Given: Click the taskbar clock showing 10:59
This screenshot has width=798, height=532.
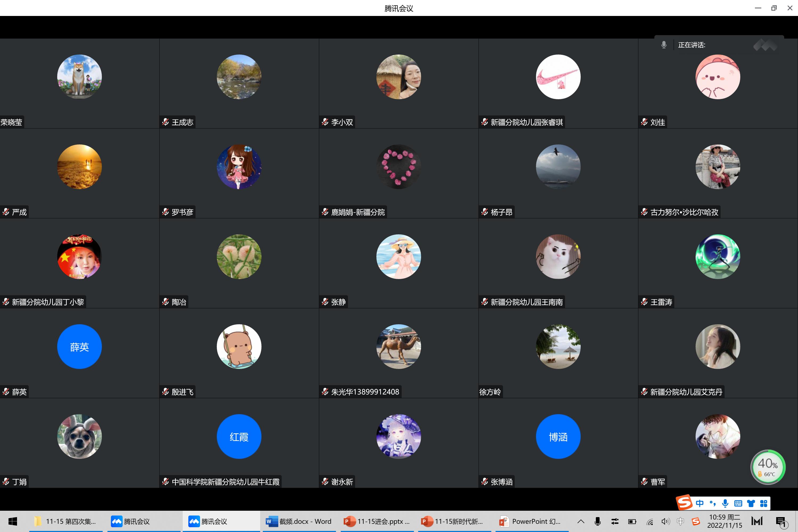Looking at the screenshot, I should [724, 521].
